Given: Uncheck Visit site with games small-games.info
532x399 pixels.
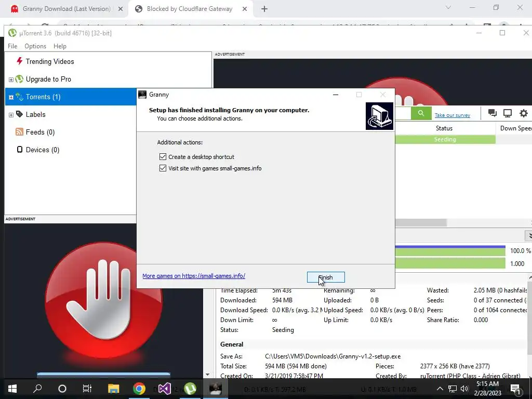Looking at the screenshot, I should click(163, 168).
